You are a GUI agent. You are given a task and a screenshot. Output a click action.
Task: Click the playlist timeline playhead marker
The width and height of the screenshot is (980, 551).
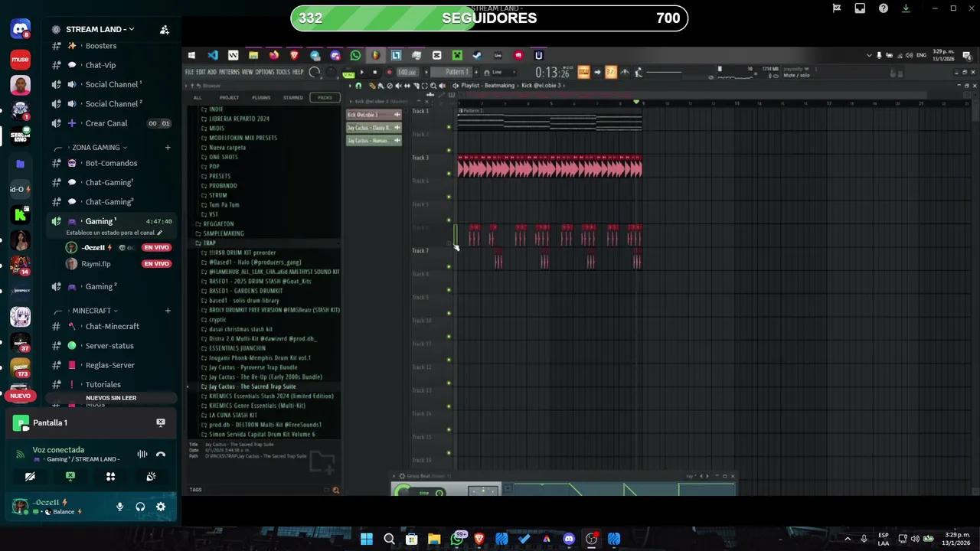coord(635,102)
